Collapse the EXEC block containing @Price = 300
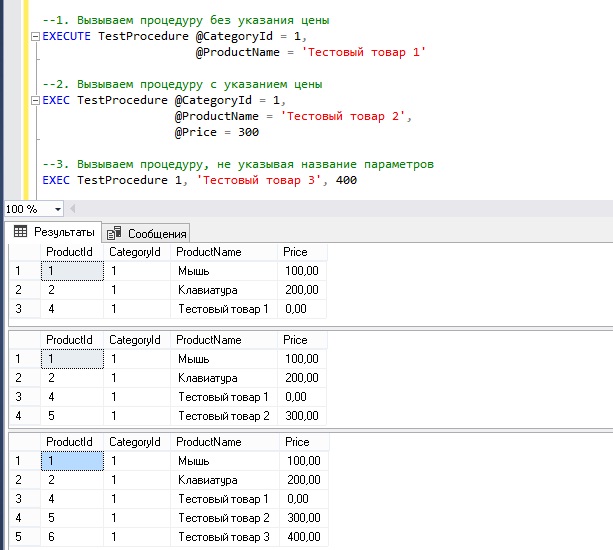Screen dimensions: 613x550 [36, 100]
